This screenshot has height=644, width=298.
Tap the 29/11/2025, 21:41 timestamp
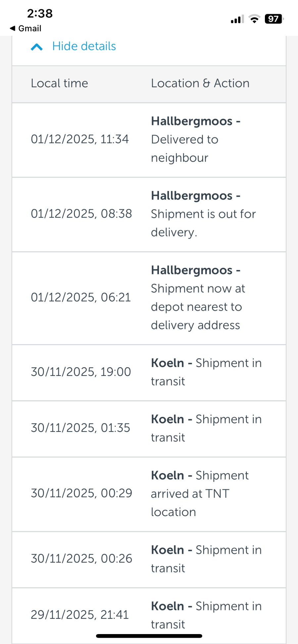click(80, 615)
